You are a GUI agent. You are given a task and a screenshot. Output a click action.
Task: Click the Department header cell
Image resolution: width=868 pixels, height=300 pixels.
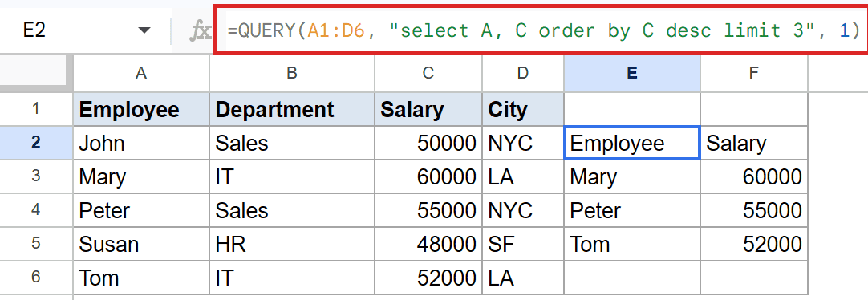[x=292, y=109]
